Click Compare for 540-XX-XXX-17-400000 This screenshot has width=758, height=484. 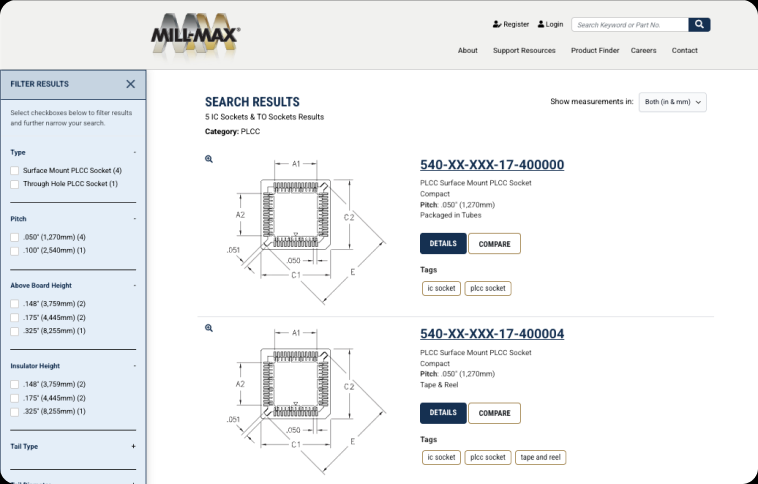tap(494, 244)
